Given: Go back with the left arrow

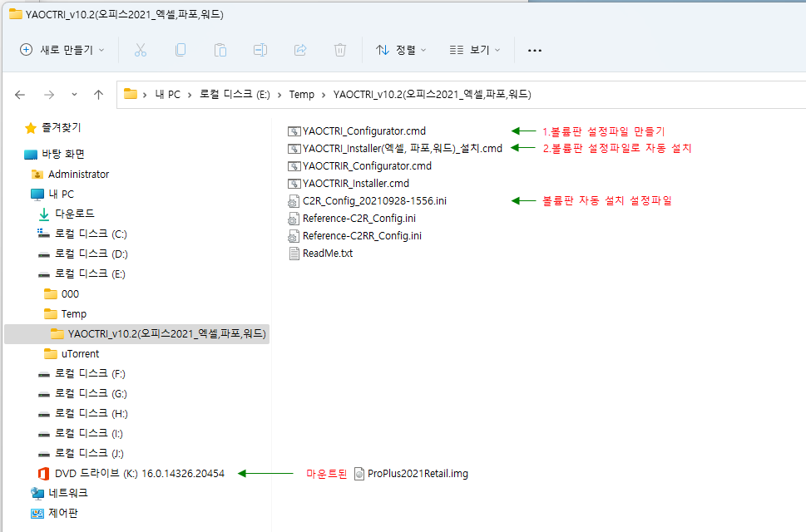Looking at the screenshot, I should (20, 95).
